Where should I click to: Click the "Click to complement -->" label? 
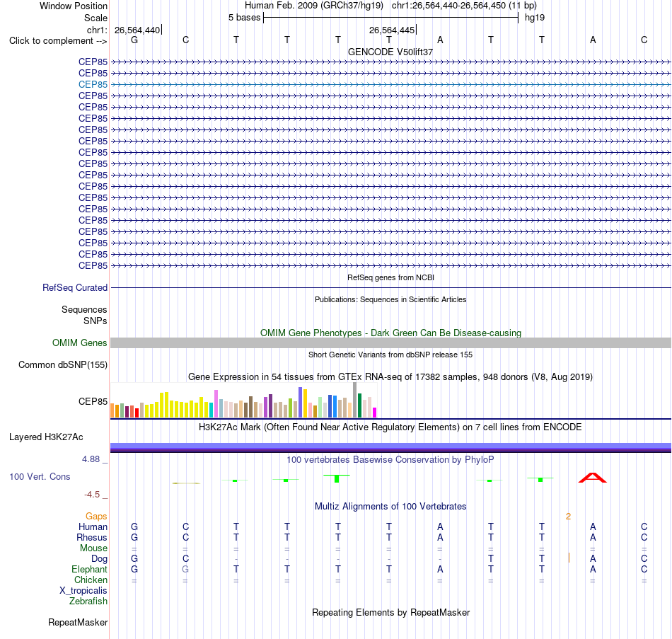[58, 41]
